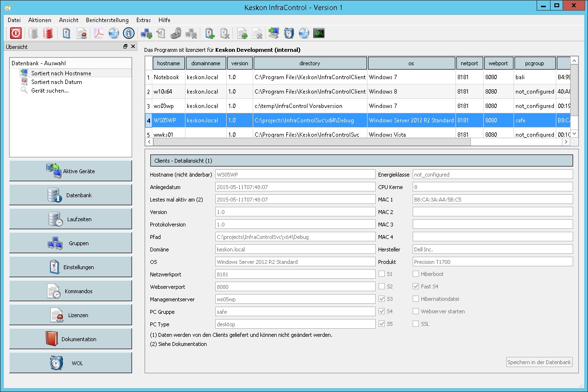Select 'Sortiert nach Datum' tree entry

pos(56,82)
